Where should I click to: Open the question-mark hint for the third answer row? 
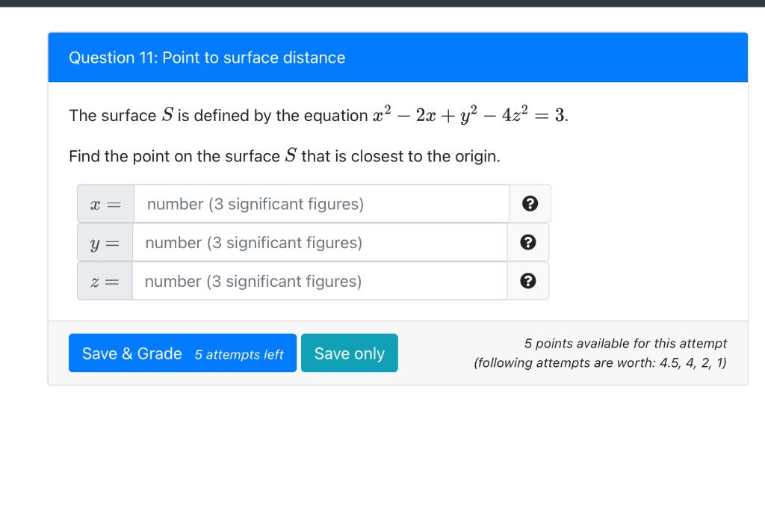coord(529,281)
